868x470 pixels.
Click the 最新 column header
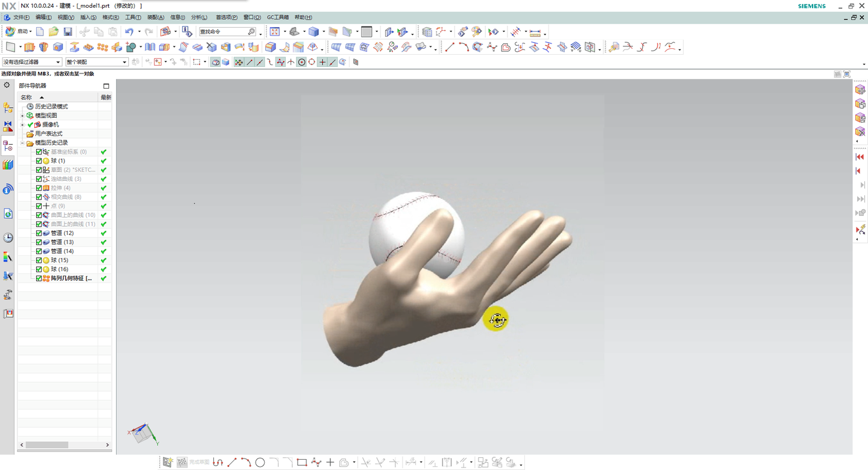105,97
